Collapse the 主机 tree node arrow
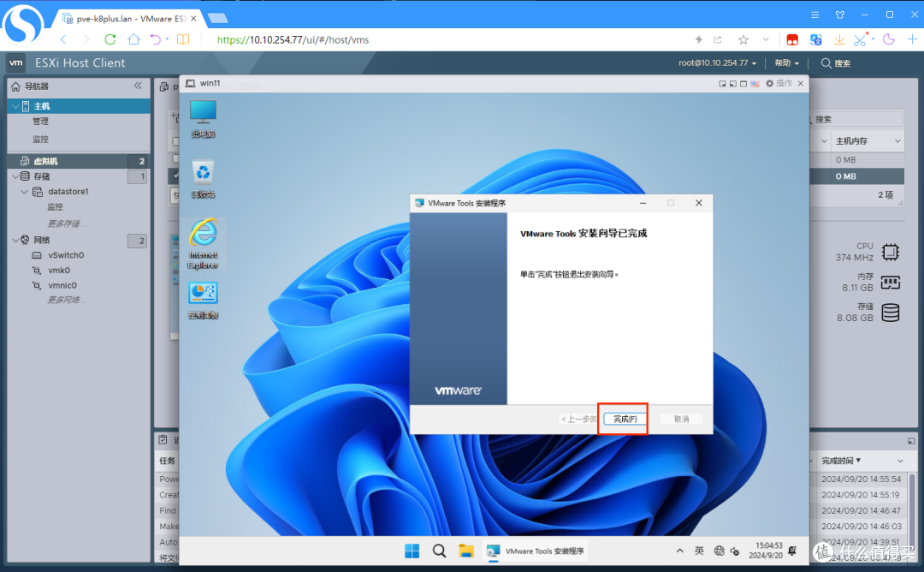924x572 pixels. (x=15, y=106)
